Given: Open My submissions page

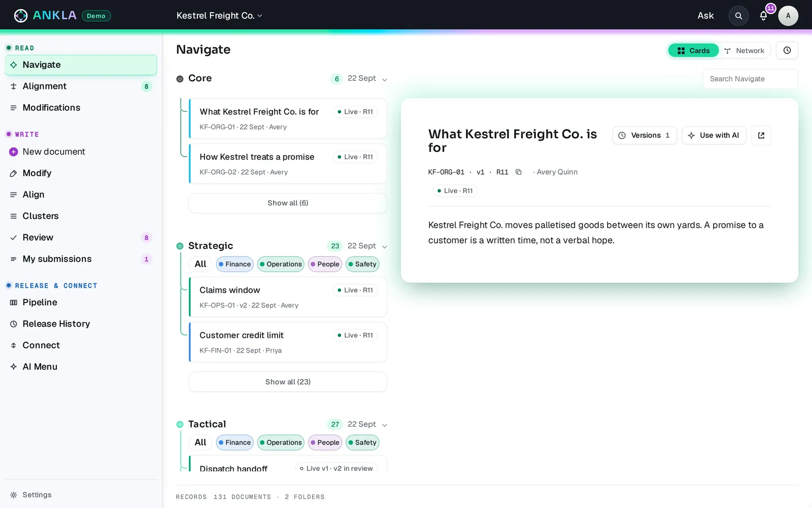Looking at the screenshot, I should pos(81,259).
